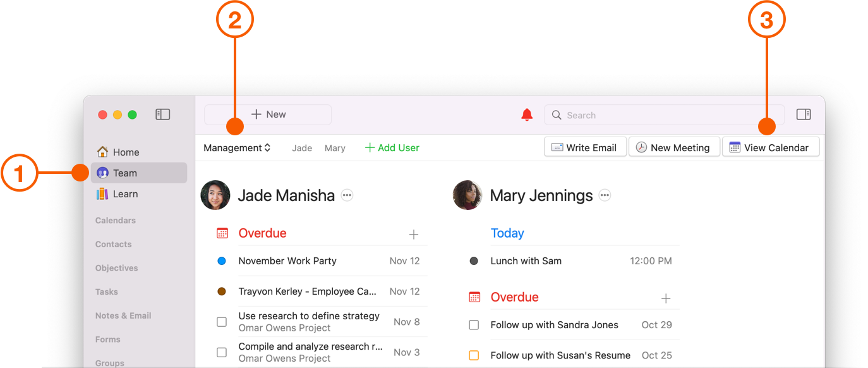The height and width of the screenshot is (368, 868).
Task: Toggle the right inspector panel icon
Action: (804, 114)
